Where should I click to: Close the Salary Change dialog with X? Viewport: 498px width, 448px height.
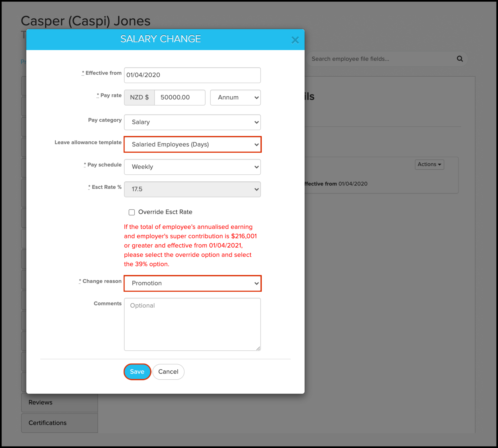(295, 40)
